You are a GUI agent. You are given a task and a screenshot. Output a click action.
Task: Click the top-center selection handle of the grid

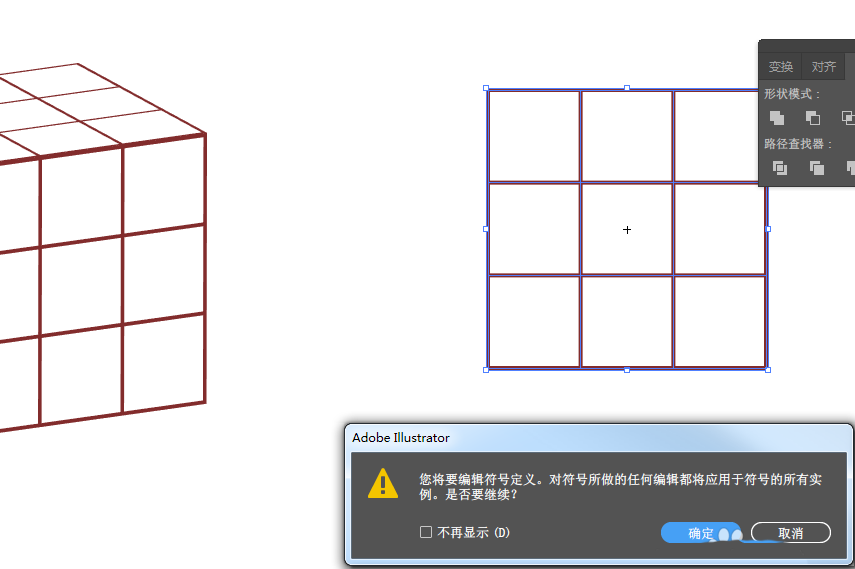coord(627,88)
